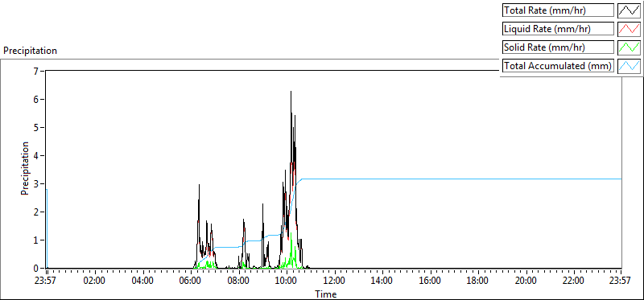Click the 12:00 tick on time axis

point(334,282)
